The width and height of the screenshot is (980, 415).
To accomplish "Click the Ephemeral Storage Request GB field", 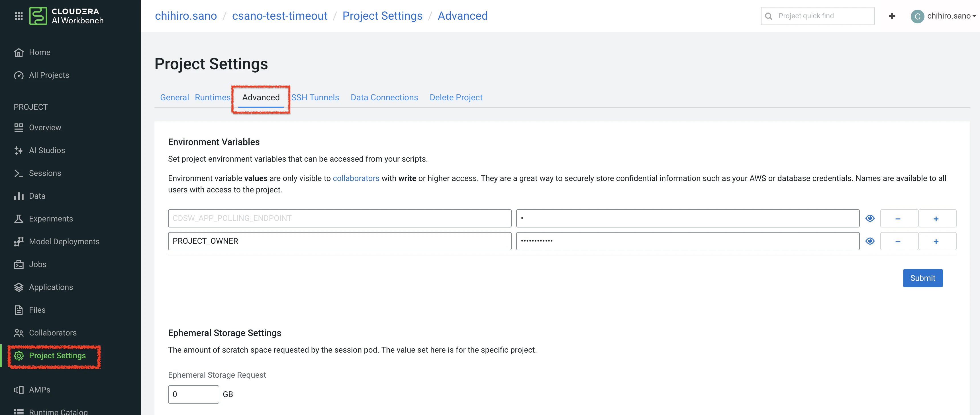I will 193,394.
